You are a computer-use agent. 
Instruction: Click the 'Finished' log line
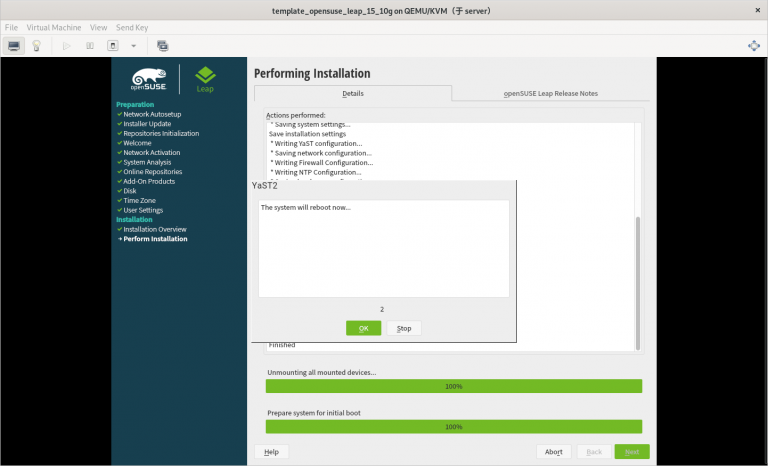coord(282,345)
